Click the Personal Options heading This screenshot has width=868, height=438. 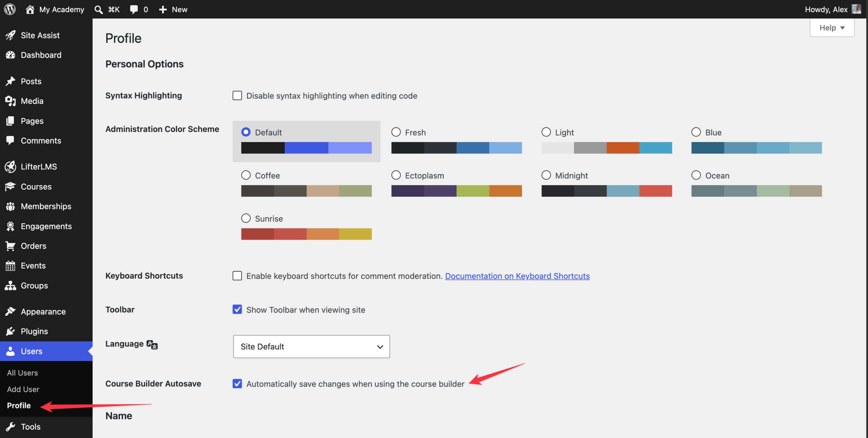point(144,64)
